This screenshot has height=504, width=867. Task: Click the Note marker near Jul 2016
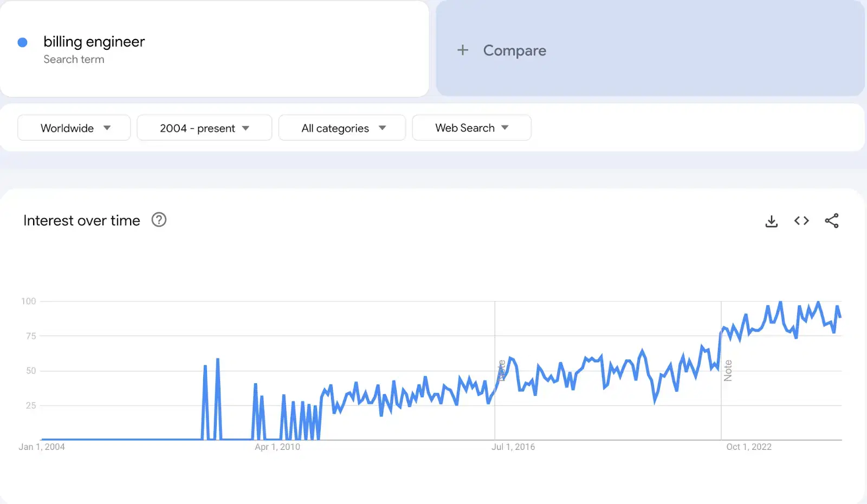502,370
